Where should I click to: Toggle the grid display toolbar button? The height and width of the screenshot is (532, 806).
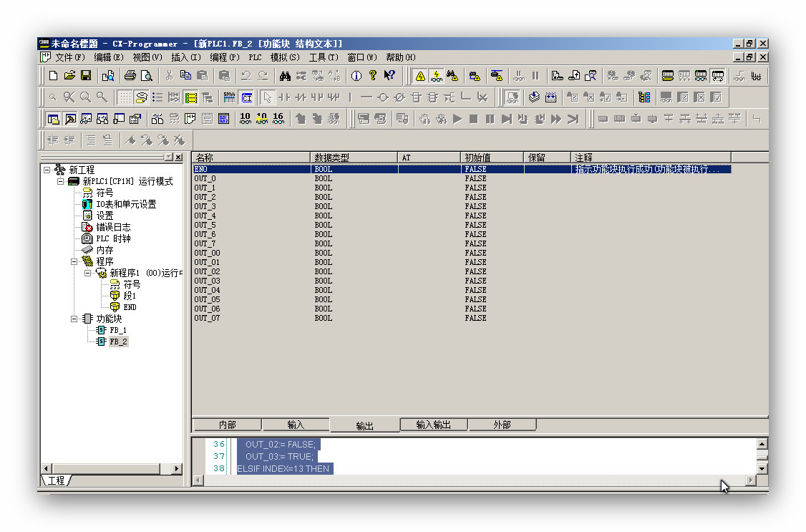click(x=125, y=97)
